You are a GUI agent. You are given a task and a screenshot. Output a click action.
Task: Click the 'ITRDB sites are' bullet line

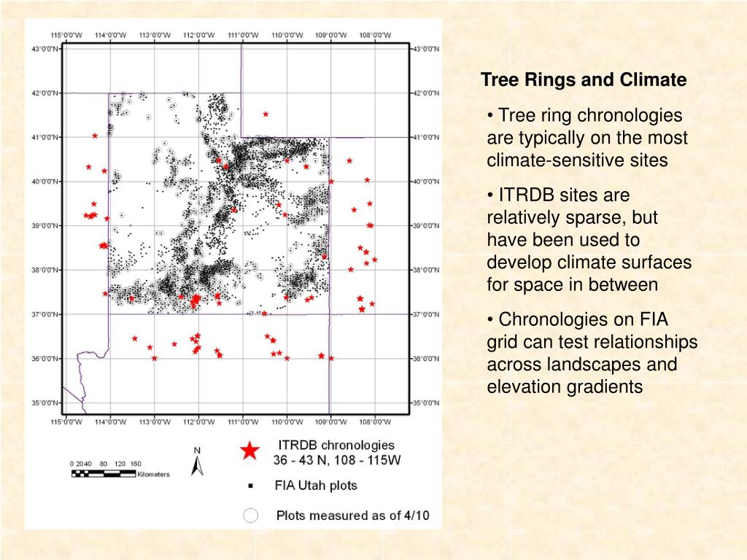(558, 195)
